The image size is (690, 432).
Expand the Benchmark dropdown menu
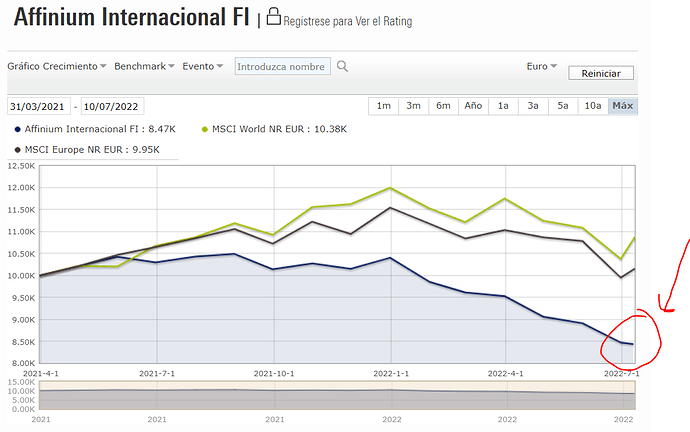(144, 66)
